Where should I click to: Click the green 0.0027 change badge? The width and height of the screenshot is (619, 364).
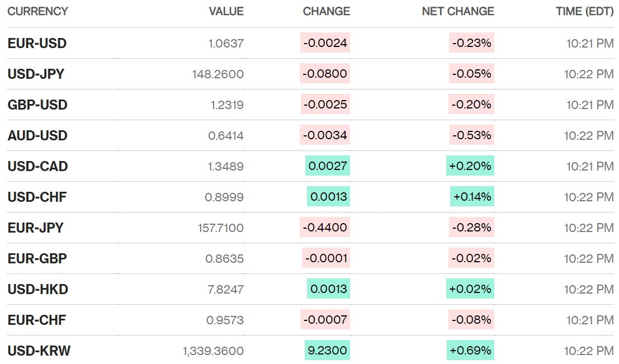(328, 166)
